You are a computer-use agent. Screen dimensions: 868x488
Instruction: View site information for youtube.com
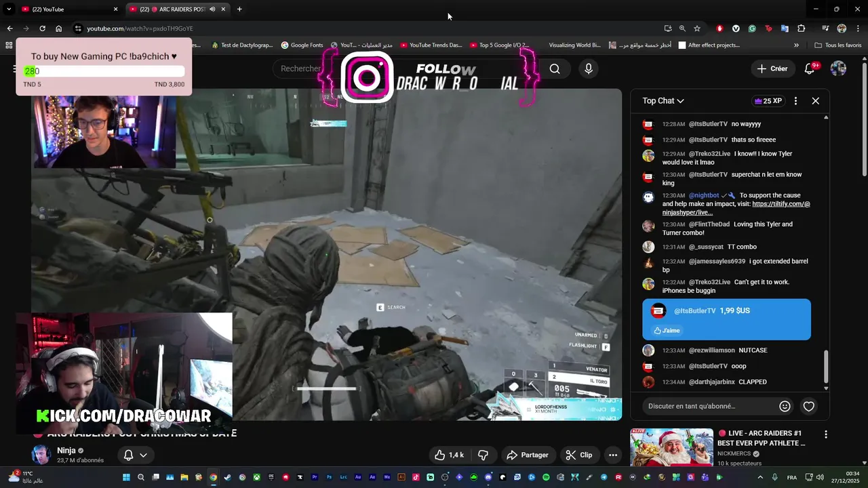[79, 28]
